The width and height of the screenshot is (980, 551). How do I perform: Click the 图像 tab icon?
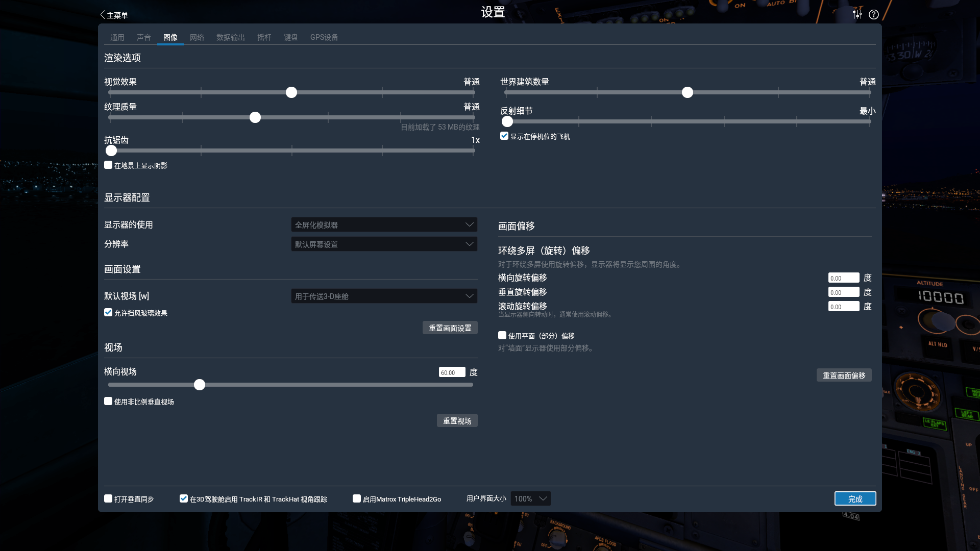coord(170,37)
